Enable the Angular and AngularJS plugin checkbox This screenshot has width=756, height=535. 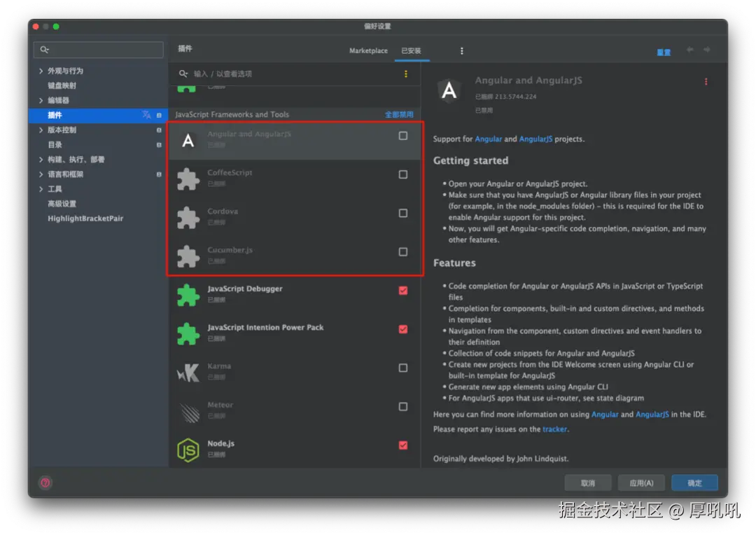403,136
